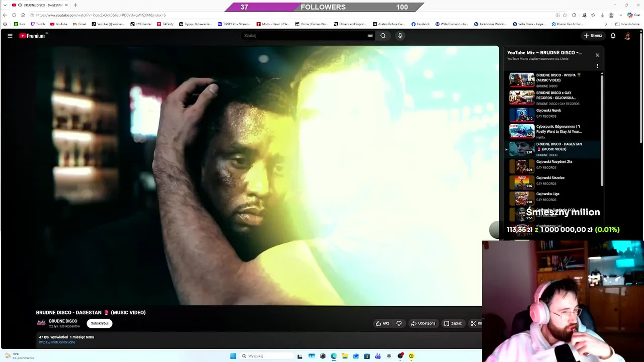This screenshot has width=644, height=362.
Task: Click the Zapisz save button
Action: pos(453,323)
